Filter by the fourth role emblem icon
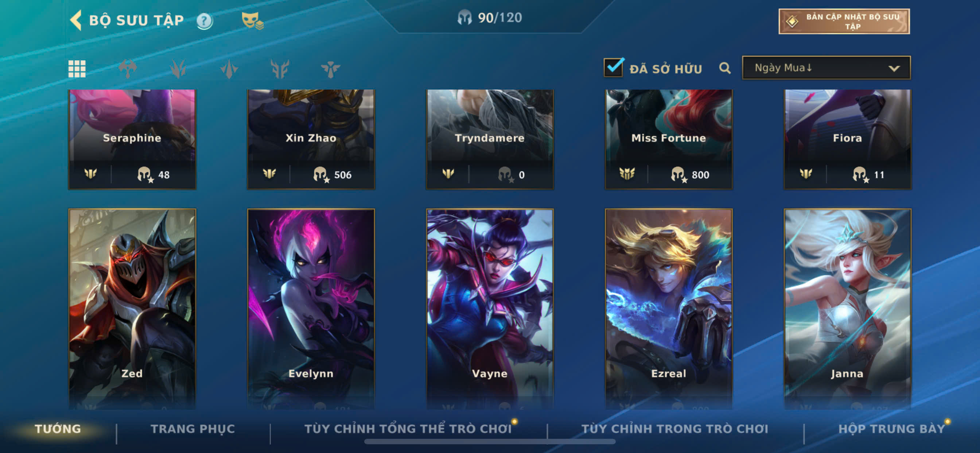This screenshot has width=980, height=453. click(280, 69)
